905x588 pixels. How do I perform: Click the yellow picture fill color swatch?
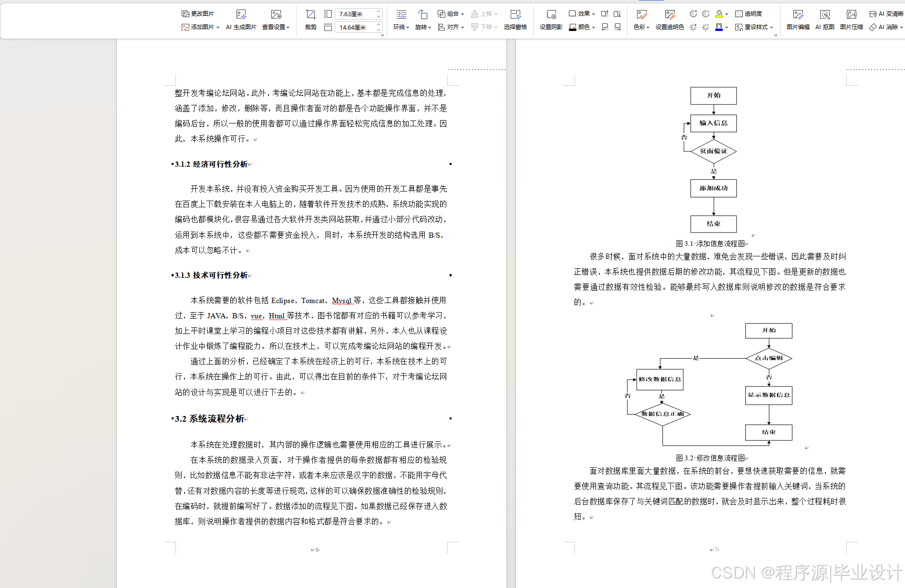(719, 14)
